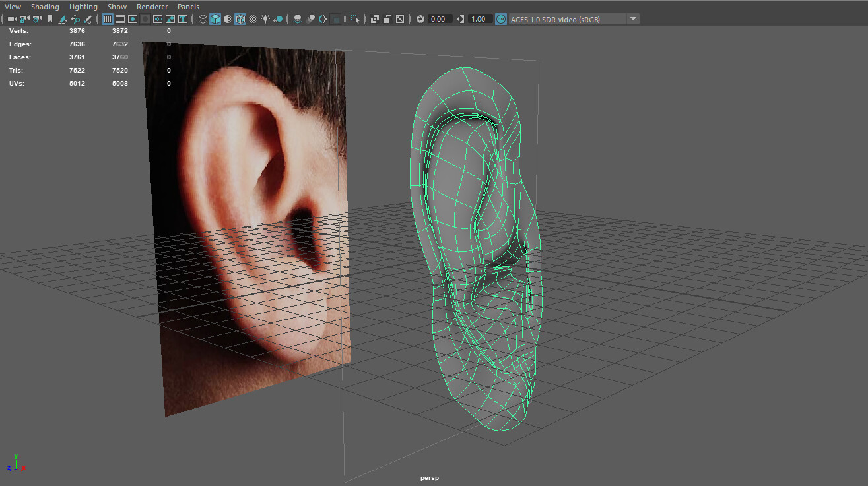Enable Wireframe display mode
This screenshot has height=486, width=868.
tap(203, 19)
